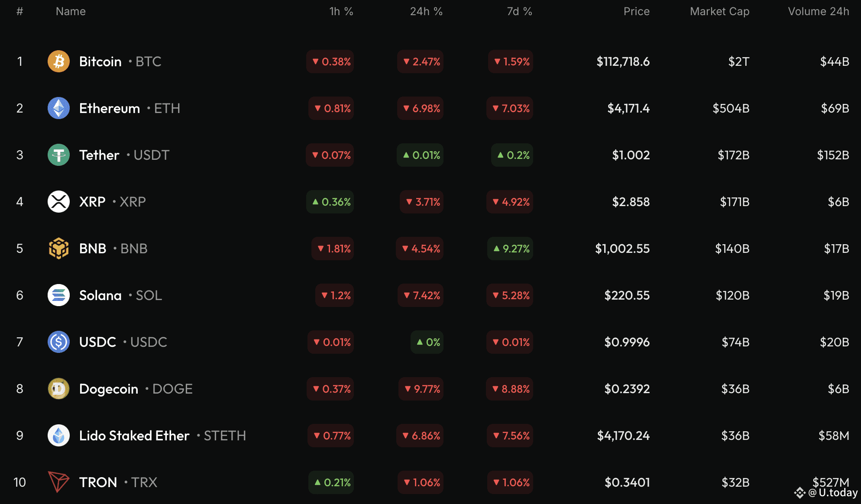Sort by Volume 24h column header
This screenshot has width=861, height=504.
click(818, 12)
